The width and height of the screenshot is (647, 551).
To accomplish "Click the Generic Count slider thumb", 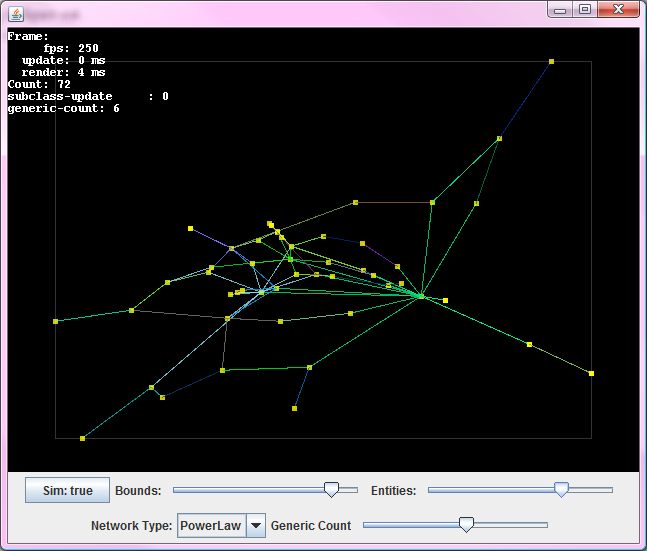I will 465,524.
